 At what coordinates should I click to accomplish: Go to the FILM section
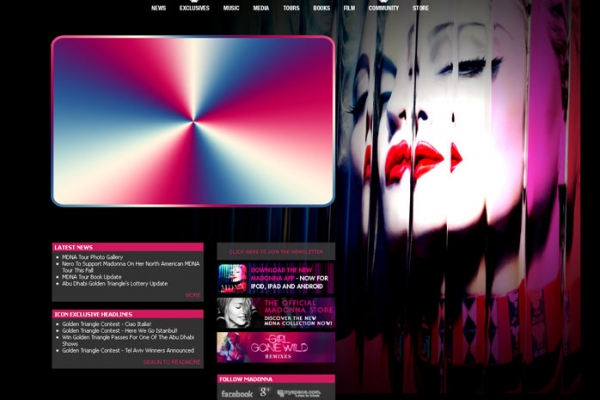point(349,8)
